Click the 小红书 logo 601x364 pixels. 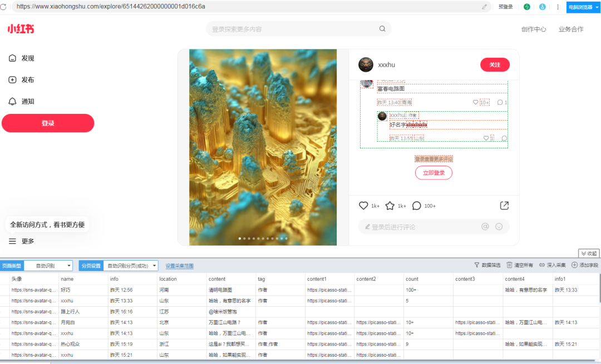tap(21, 29)
